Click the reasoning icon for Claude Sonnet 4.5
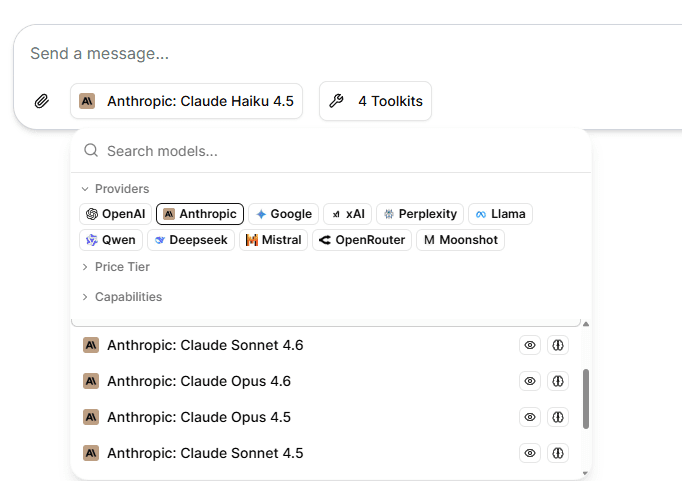Screen dimensions: 682x481 pyautogui.click(x=558, y=453)
